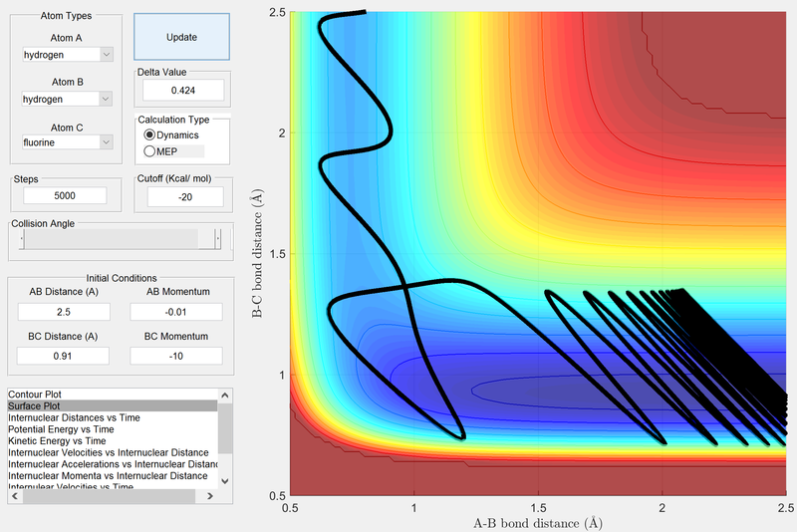
Task: Click the AB Momentum input field
Action: pos(176,312)
